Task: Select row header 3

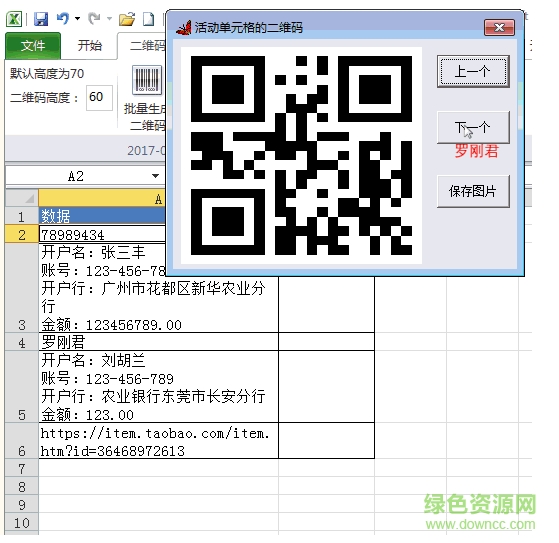Action: click(22, 288)
